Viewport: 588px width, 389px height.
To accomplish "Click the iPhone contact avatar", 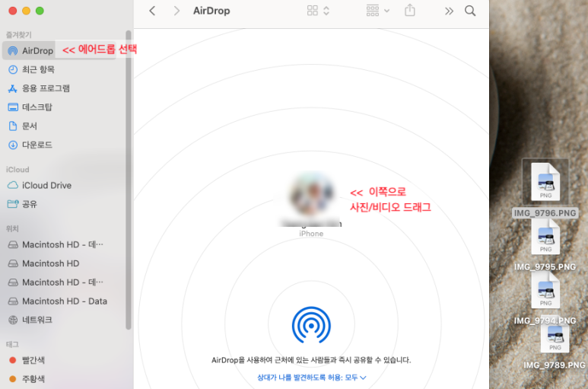I will click(x=311, y=193).
